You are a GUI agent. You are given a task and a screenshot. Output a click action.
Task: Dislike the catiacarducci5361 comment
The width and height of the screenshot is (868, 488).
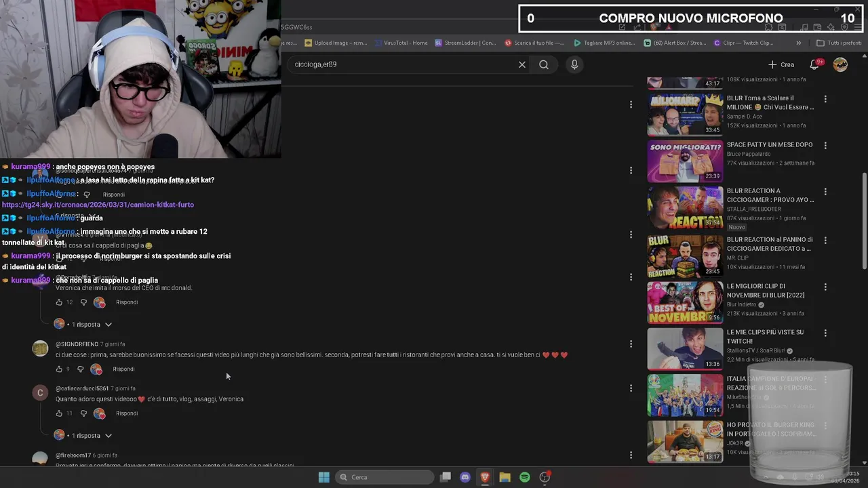[83, 413]
